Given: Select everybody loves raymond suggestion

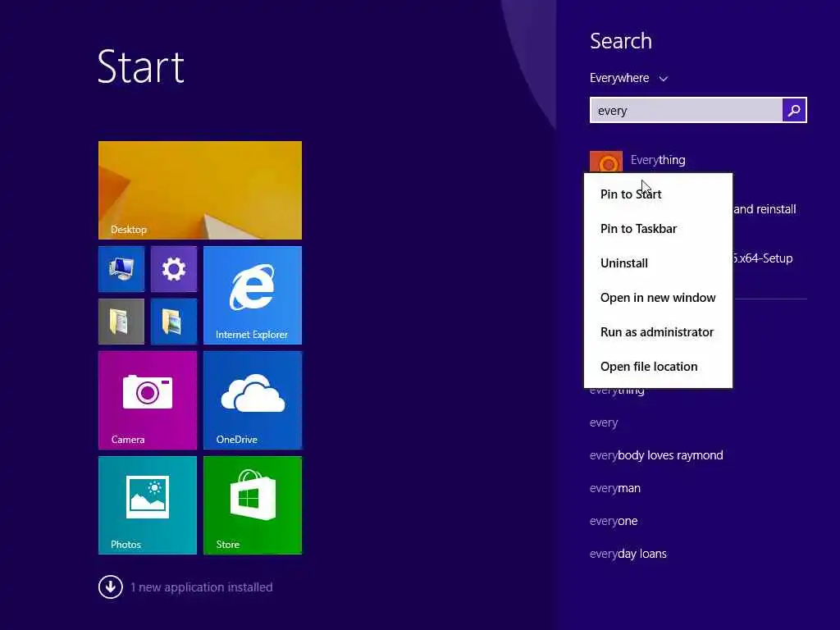Looking at the screenshot, I should pyautogui.click(x=656, y=455).
